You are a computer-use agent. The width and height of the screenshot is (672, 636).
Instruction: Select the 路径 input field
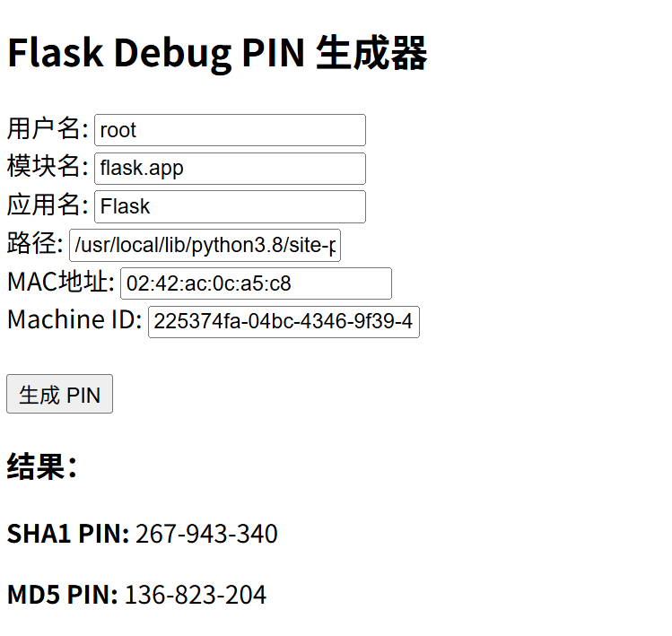click(x=205, y=245)
